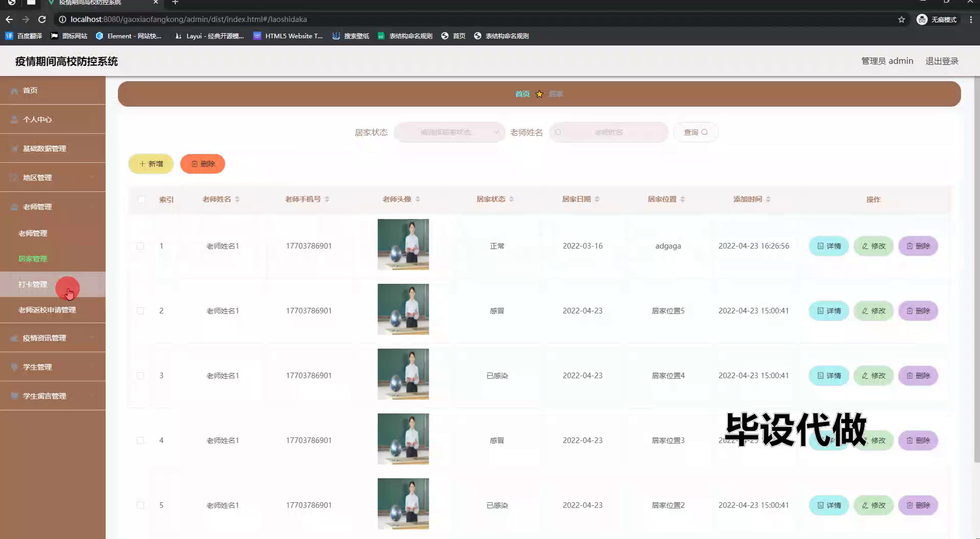
Task: Open HTML5 Website T... bookmark
Action: pos(288,36)
